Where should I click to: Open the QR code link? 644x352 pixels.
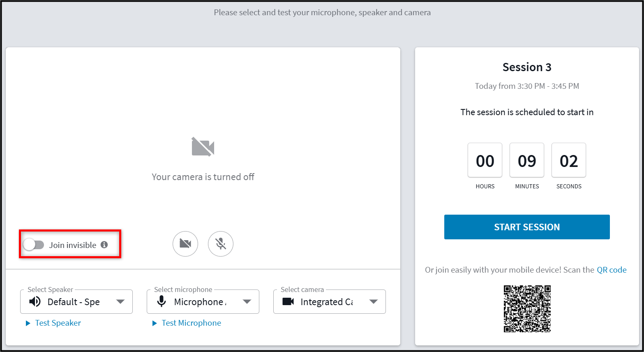tap(612, 270)
